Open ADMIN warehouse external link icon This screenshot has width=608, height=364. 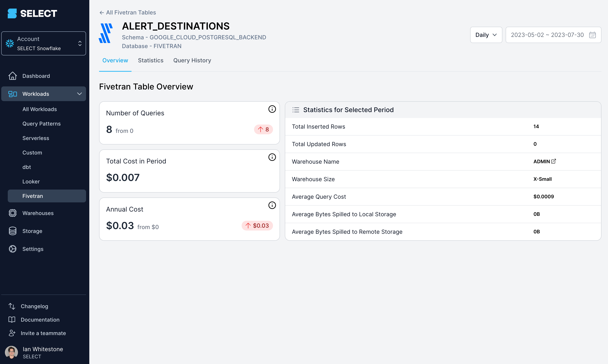click(x=553, y=161)
